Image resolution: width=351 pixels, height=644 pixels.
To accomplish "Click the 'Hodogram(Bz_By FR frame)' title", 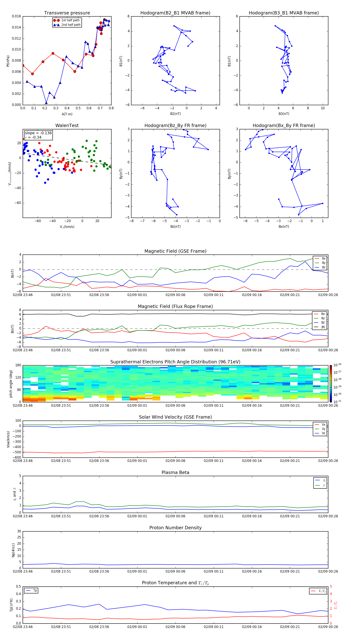I will (175, 125).
